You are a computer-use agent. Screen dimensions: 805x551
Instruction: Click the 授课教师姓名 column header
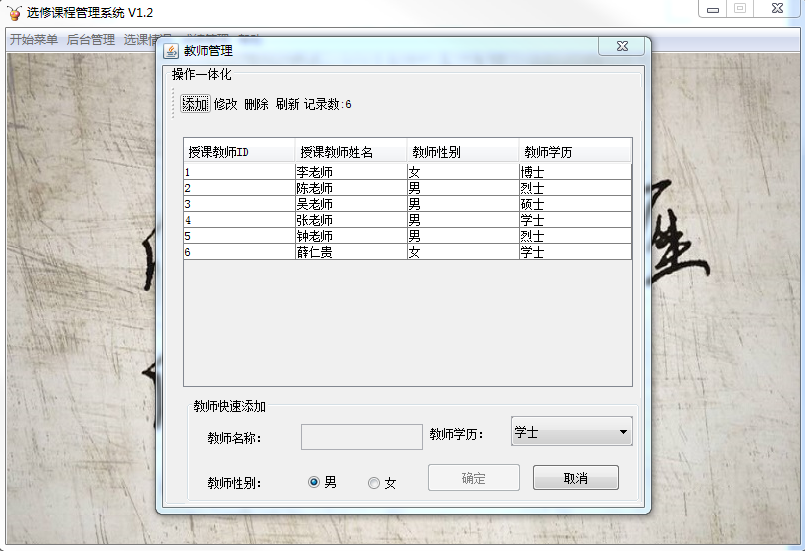pos(351,152)
